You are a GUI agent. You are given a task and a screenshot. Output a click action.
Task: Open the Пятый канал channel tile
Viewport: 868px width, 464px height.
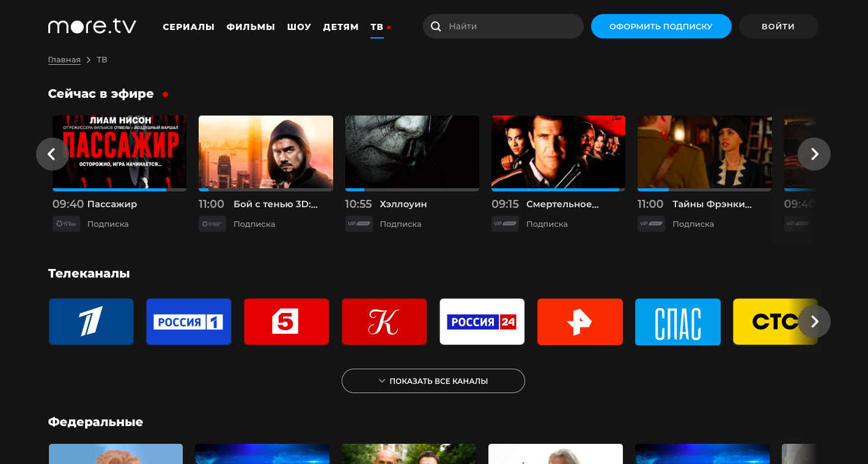287,322
